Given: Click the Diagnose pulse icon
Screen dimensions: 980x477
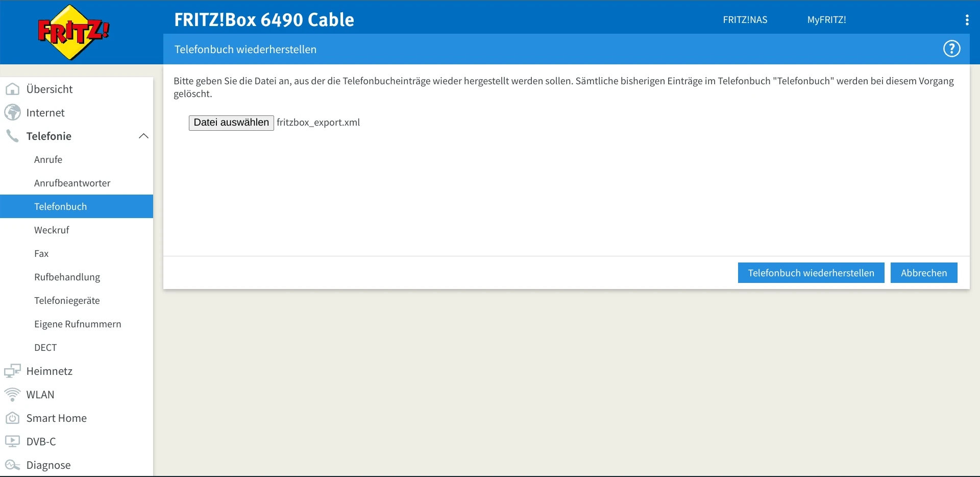Looking at the screenshot, I should click(12, 465).
